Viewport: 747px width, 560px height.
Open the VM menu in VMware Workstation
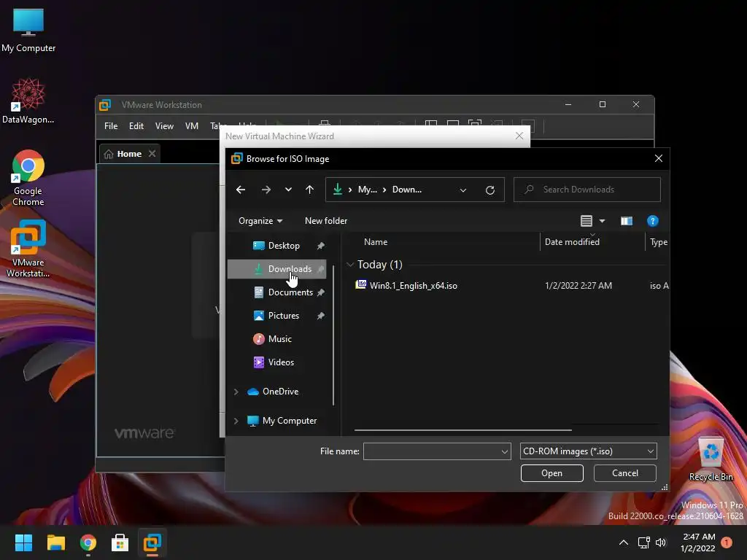[192, 126]
